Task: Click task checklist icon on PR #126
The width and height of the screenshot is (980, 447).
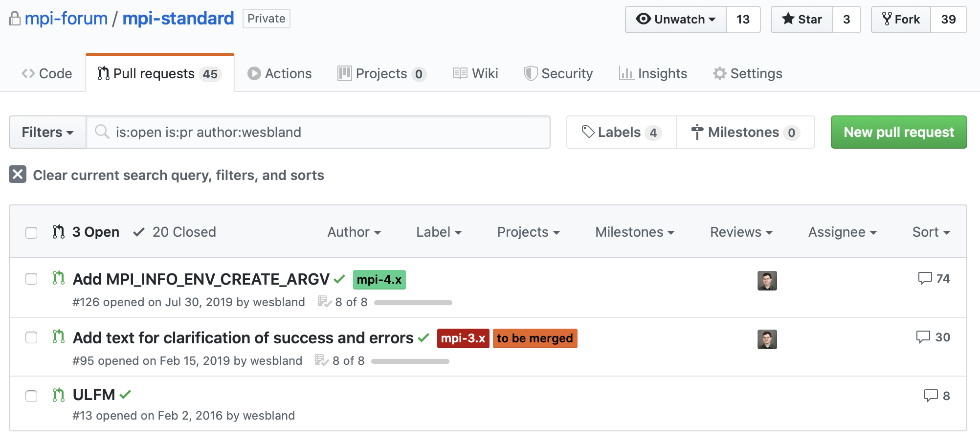Action: coord(324,302)
